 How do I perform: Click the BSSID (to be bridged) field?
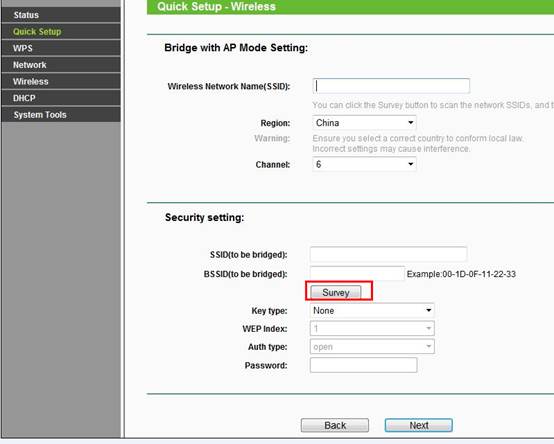point(357,274)
